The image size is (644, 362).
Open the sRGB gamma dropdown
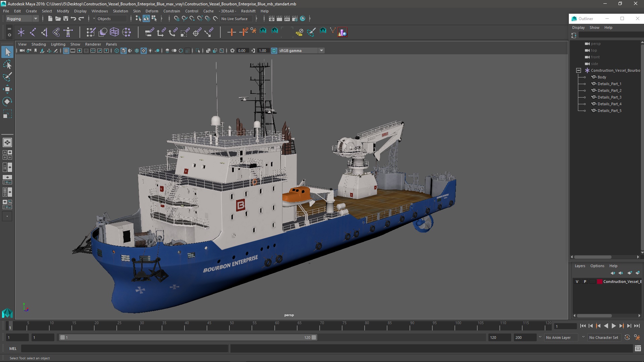301,51
